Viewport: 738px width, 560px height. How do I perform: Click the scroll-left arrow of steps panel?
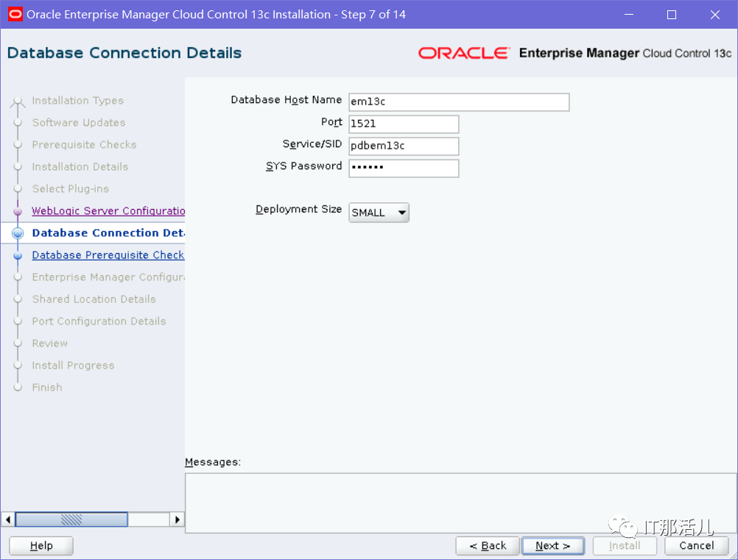(x=7, y=520)
